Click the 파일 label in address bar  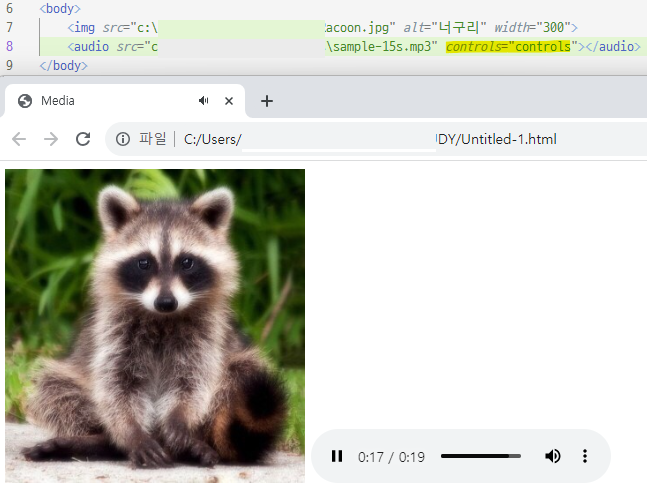pyautogui.click(x=152, y=139)
